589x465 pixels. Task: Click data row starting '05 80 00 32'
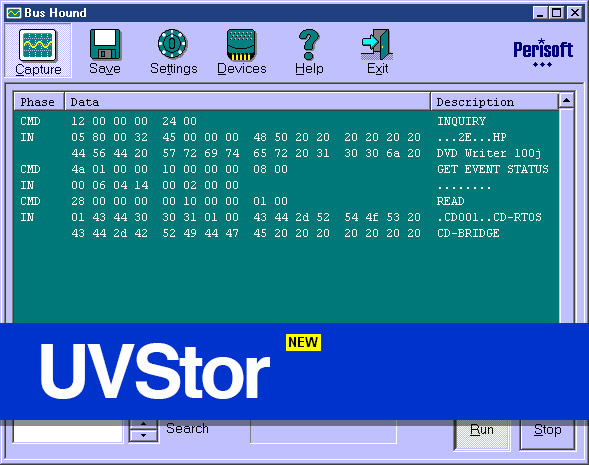point(246,137)
